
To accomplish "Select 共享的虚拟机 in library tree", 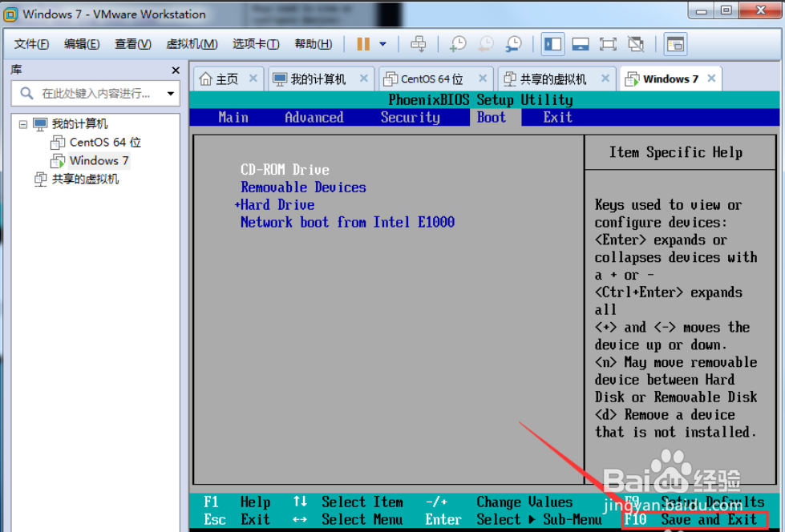I will tap(85, 179).
